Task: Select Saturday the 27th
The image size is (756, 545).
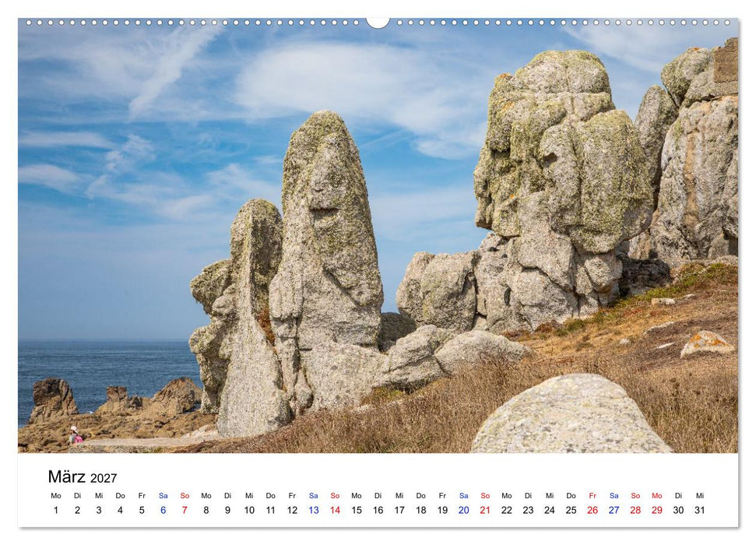Action: (614, 510)
